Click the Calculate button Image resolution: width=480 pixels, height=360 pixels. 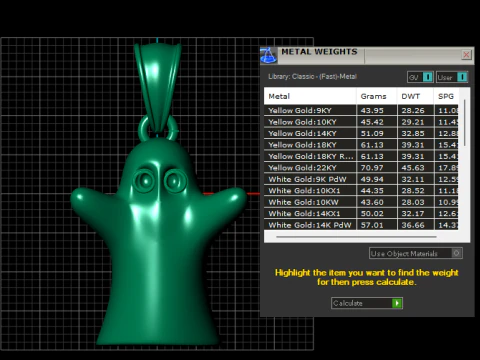(367, 303)
